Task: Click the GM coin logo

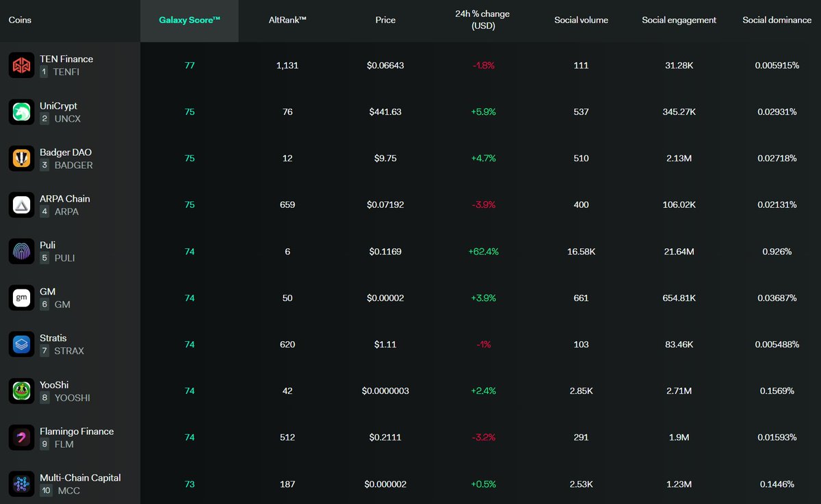Action: pos(21,298)
